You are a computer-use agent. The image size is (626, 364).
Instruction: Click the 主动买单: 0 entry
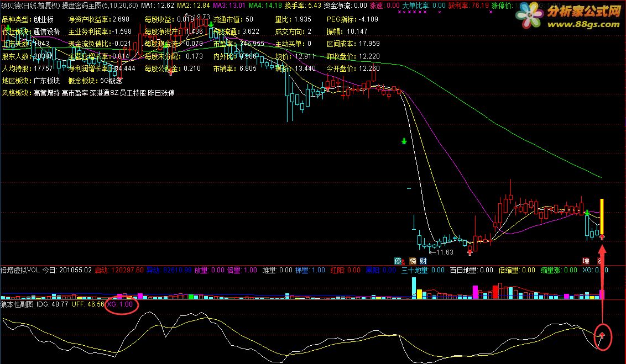coord(293,44)
